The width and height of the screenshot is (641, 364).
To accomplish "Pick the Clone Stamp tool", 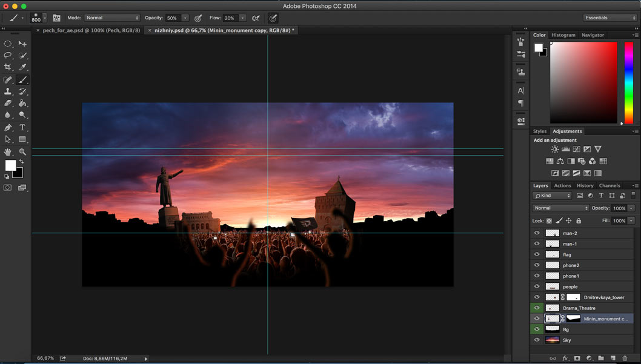I will tap(8, 91).
